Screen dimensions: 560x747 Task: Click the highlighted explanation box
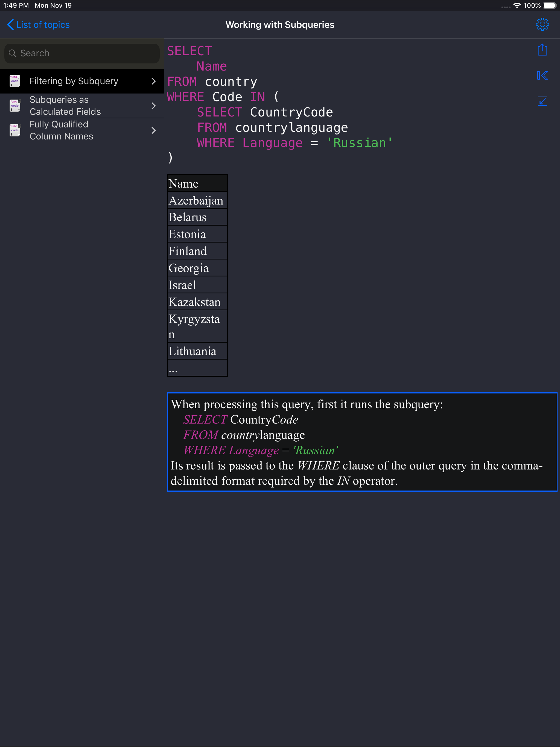[361, 442]
